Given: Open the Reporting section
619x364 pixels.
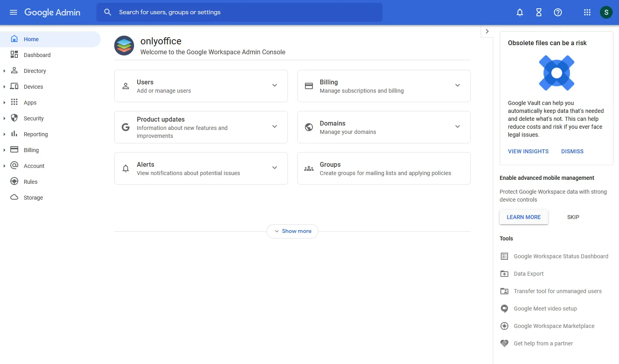Looking at the screenshot, I should click(36, 134).
